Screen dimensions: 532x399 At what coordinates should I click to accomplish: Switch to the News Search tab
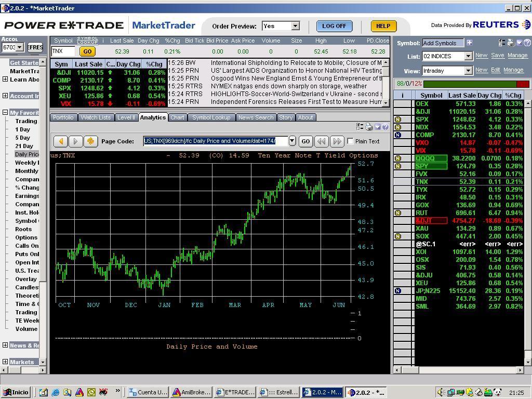coord(256,117)
